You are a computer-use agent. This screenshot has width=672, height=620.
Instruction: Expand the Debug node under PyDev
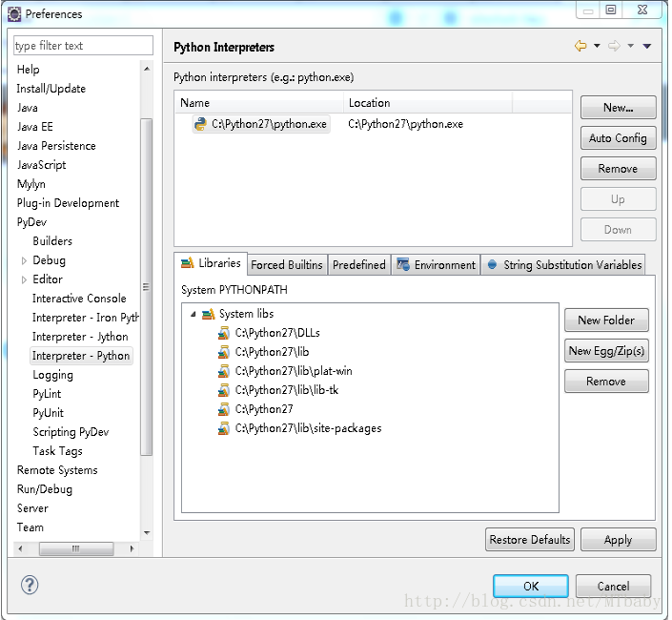(x=24, y=260)
